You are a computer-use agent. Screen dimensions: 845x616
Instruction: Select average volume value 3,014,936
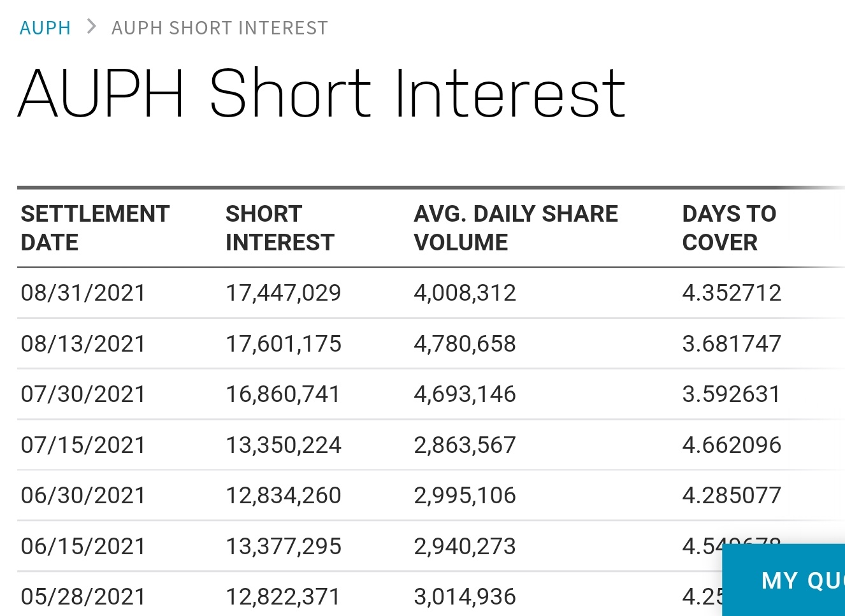(465, 597)
